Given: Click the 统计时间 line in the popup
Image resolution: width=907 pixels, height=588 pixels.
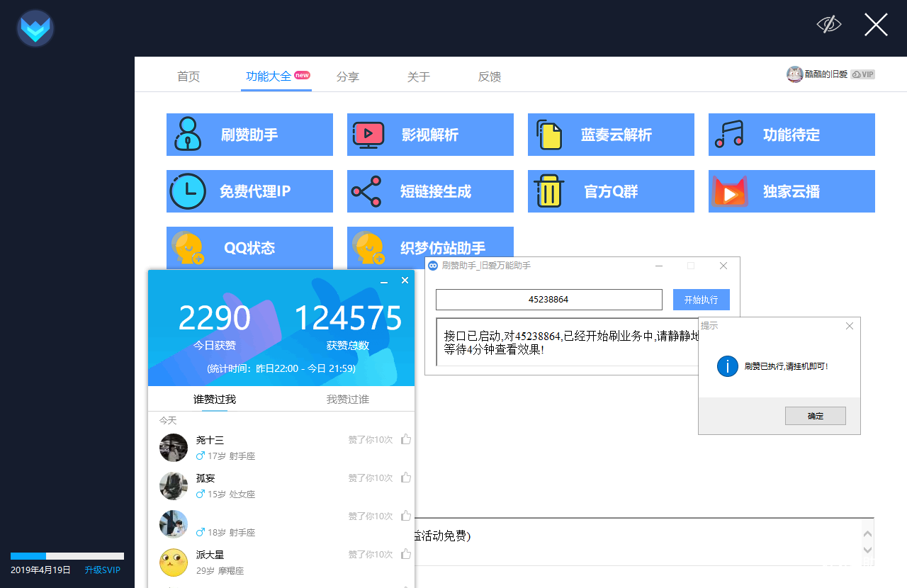Looking at the screenshot, I should [281, 368].
